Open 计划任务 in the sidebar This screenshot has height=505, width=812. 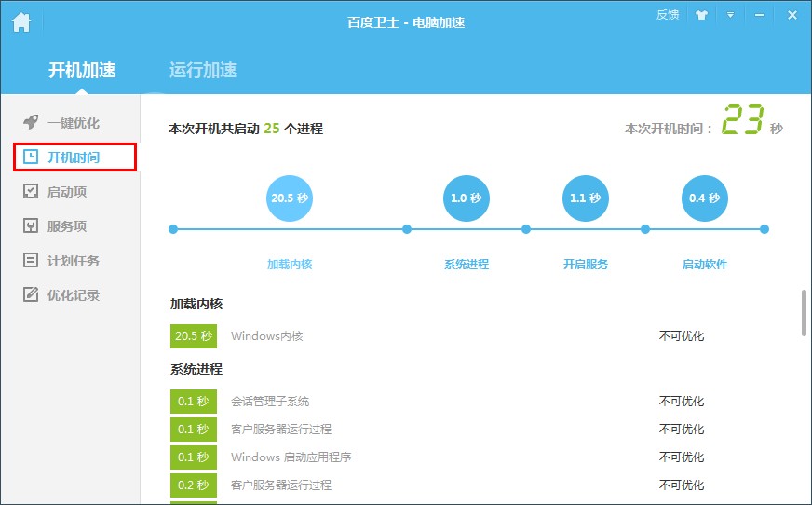(x=74, y=261)
